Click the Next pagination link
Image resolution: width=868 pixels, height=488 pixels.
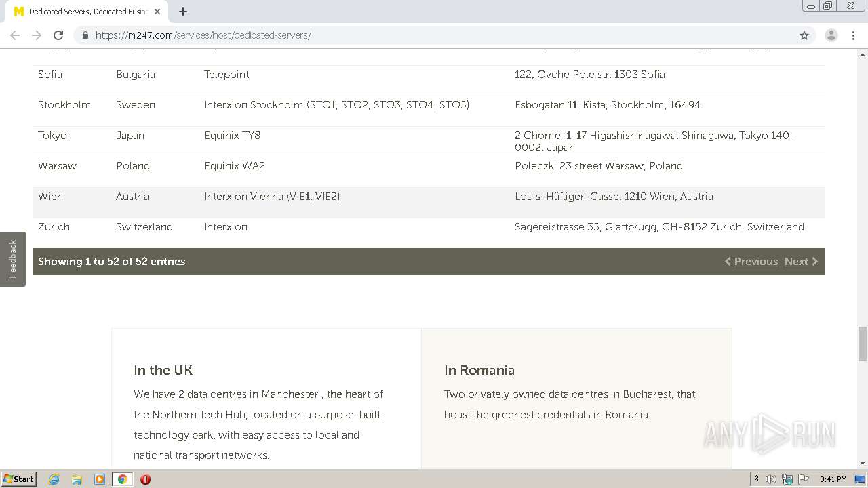796,262
